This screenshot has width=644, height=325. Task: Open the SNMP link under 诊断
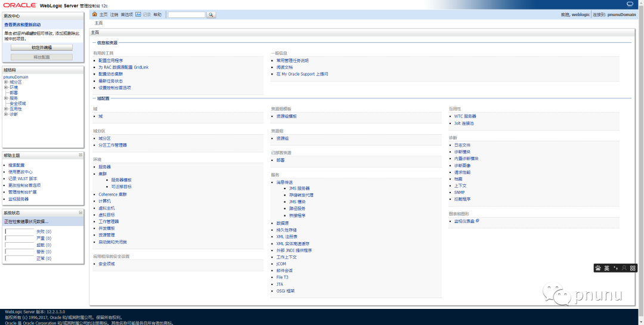pyautogui.click(x=459, y=192)
